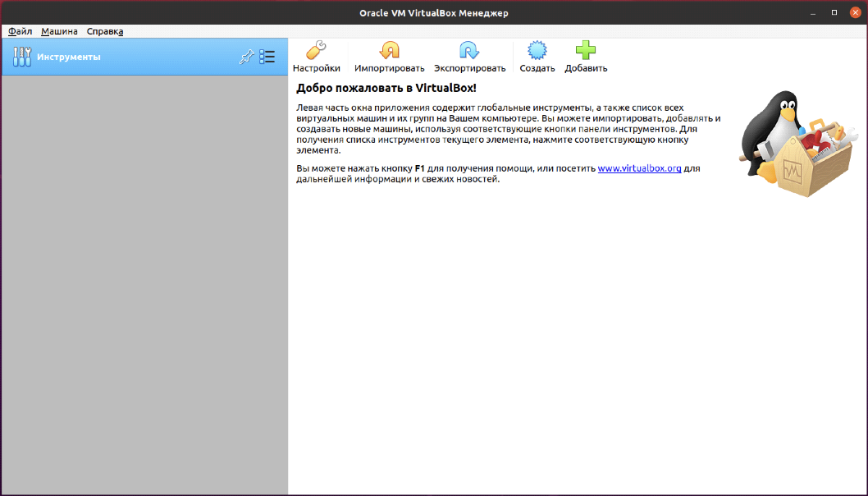Visit the www.virtualbox.org link
The image size is (868, 496).
[x=639, y=168]
